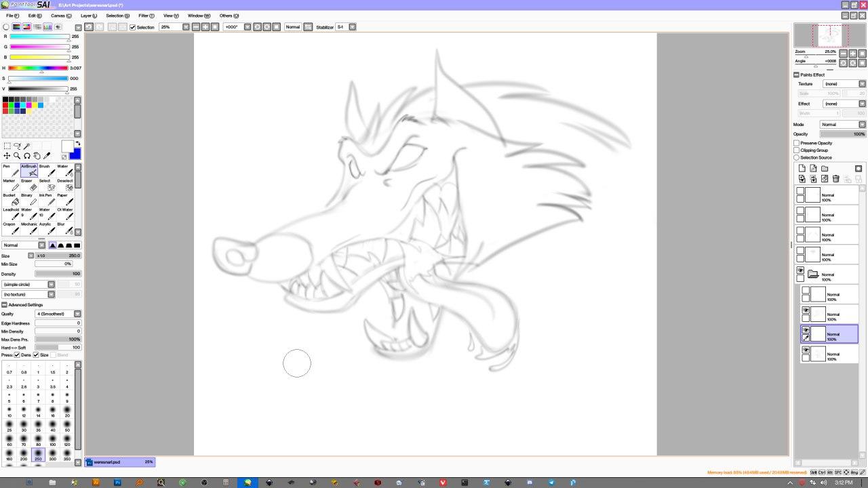The image size is (868, 488).
Task: Choose brush size preset 100
Action: tap(52, 440)
